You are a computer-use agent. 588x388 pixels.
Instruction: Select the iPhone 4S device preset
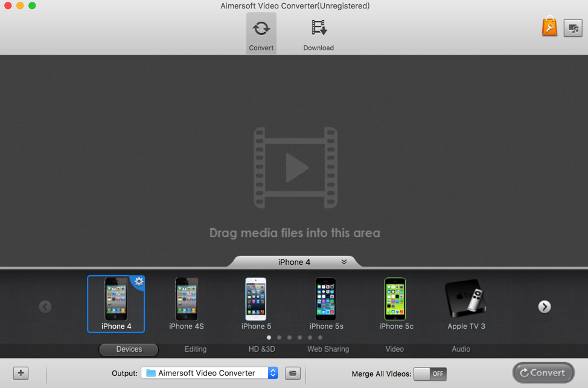(x=187, y=304)
